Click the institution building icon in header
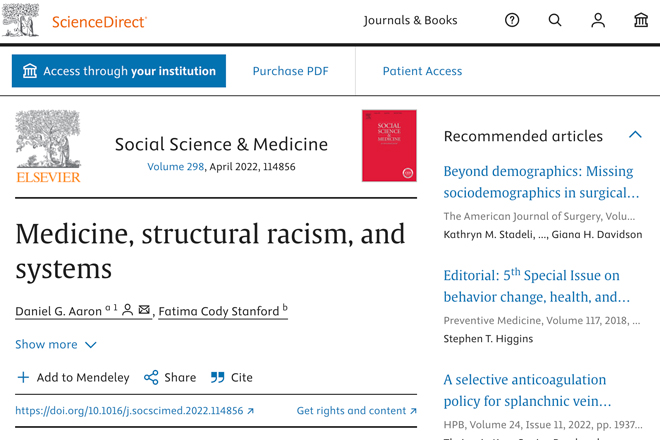Screen dimensions: 660x440 point(641,20)
